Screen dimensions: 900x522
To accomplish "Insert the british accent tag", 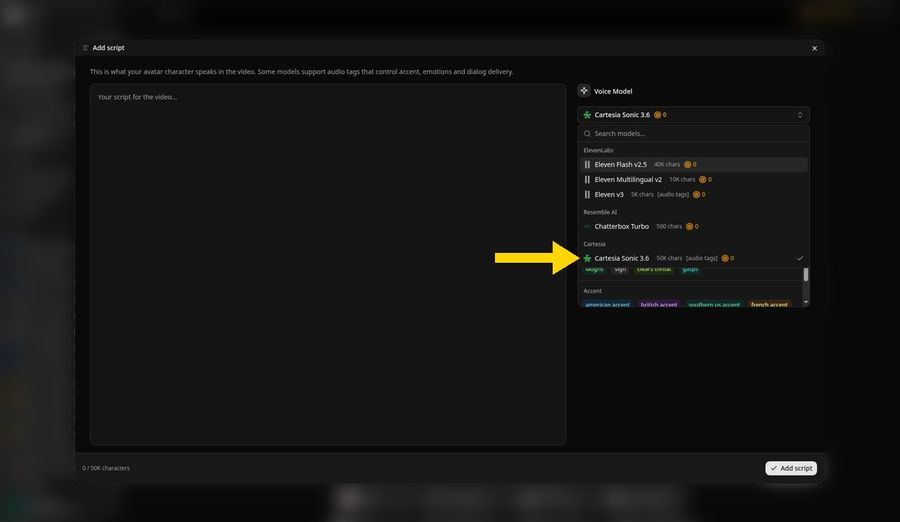I will coord(658,304).
